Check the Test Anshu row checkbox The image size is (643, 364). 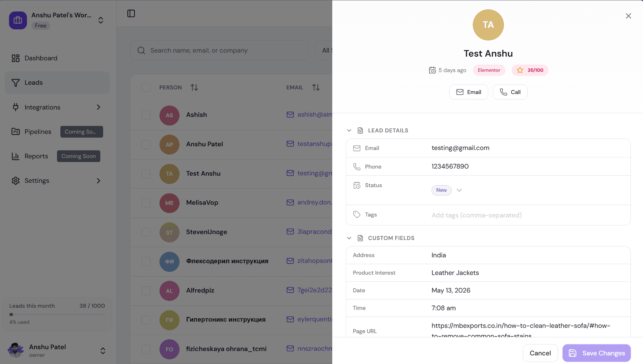(146, 174)
